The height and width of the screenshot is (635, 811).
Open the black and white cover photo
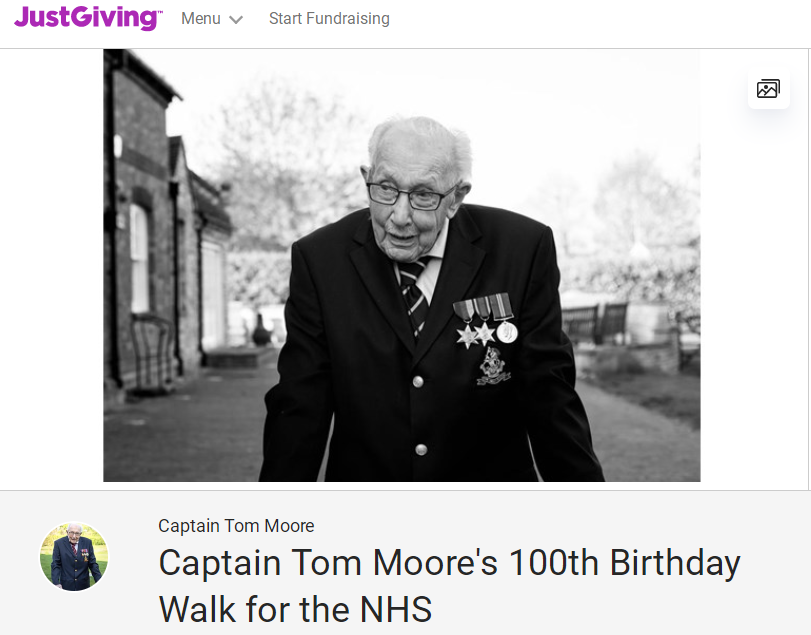401,265
